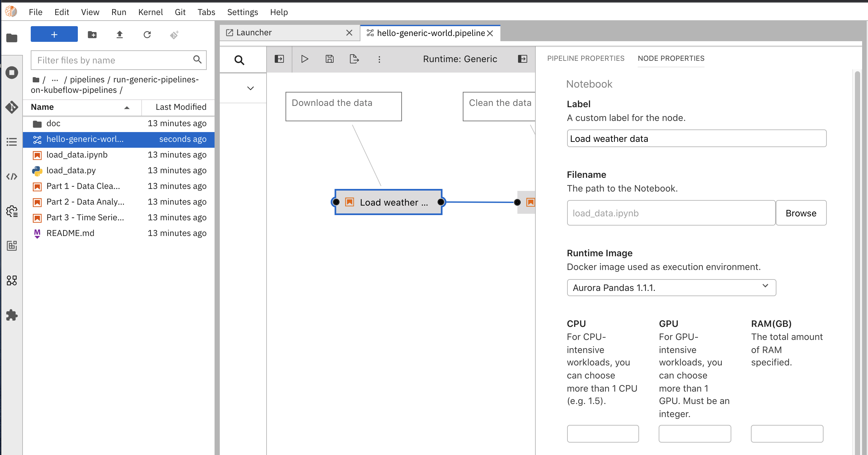
Task: Switch to the PIPELINE PROPERTIES tab
Action: pos(585,58)
